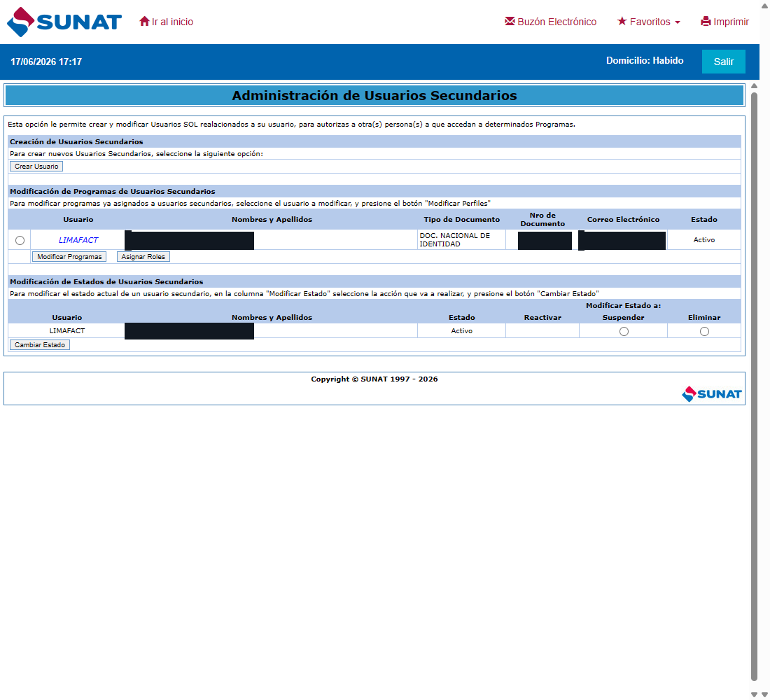This screenshot has height=700, width=770.
Task: Click the home icon beside Ir al inicio
Action: pos(144,21)
